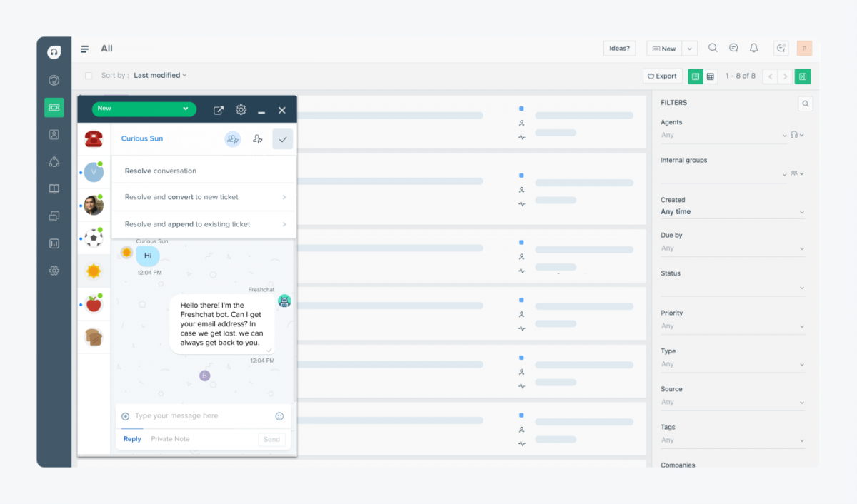Click the Type your message input field

tap(200, 416)
